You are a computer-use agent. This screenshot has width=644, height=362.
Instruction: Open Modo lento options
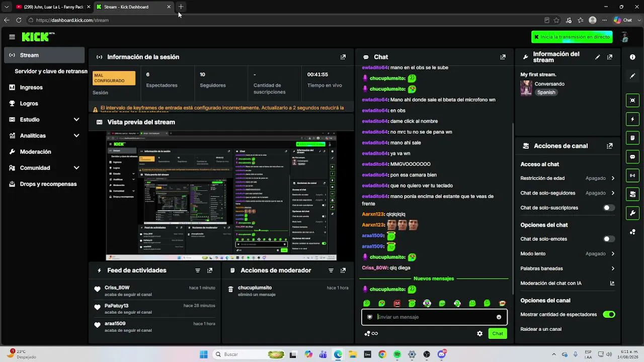568,254
